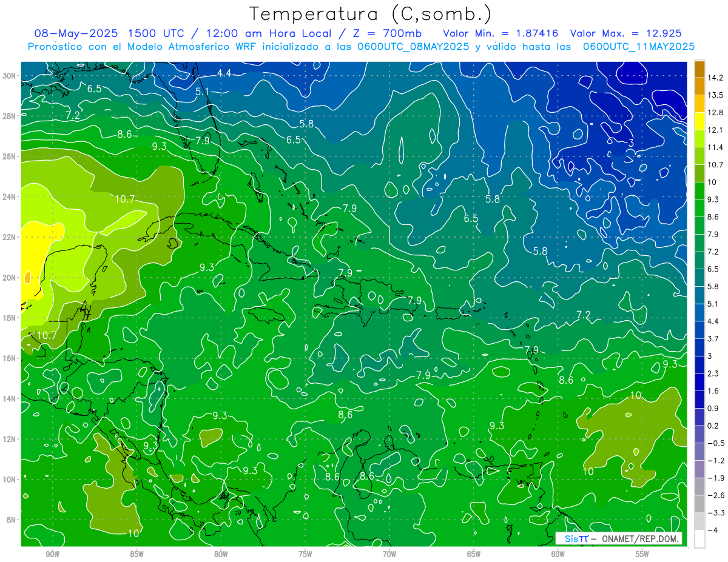Click the 90W longitude axis label
The width and height of the screenshot is (728, 562).
[52, 555]
